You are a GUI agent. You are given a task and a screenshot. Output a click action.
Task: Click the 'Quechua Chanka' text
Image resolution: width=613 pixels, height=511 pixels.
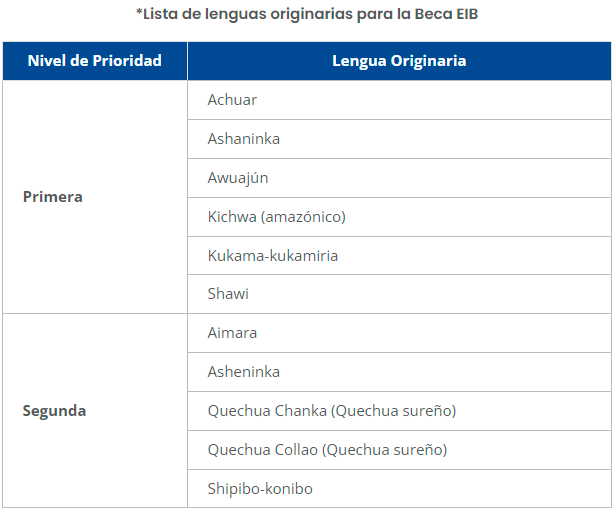[267, 411]
